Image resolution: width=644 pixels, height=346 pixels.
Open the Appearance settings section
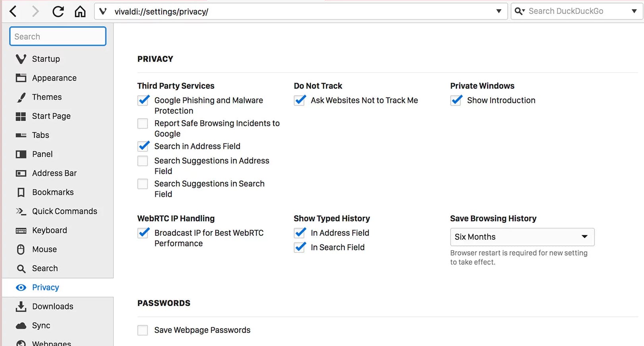pos(54,78)
